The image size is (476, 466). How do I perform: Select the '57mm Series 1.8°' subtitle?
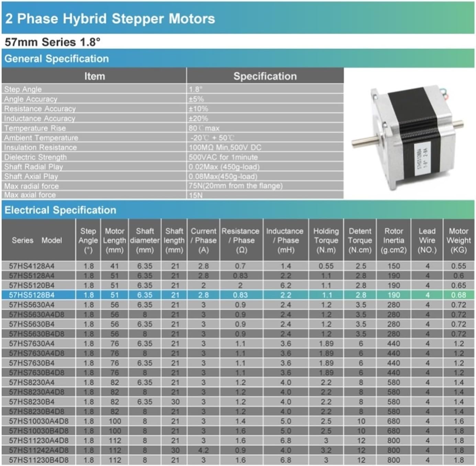[x=53, y=42]
